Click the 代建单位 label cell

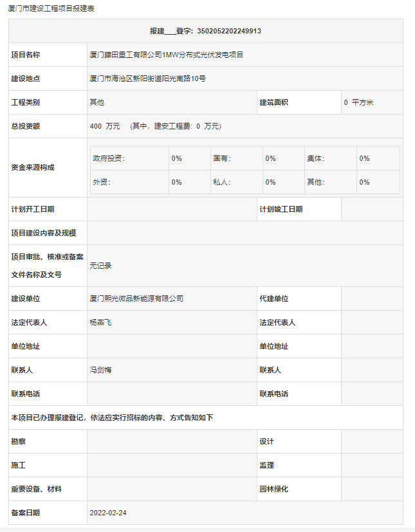273,298
